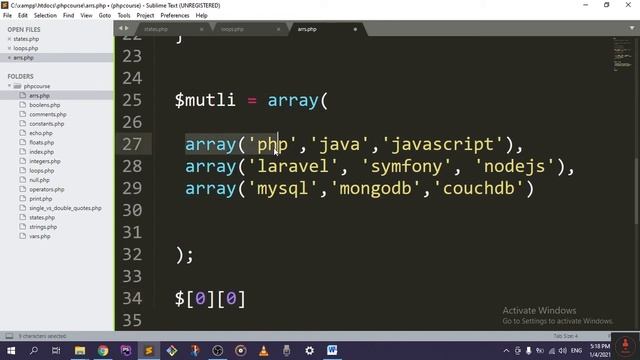Open the Help menu
640x360 pixels.
click(x=201, y=16)
